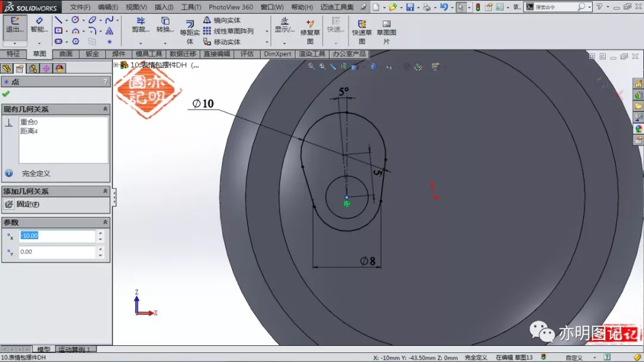Select the Circle sketch tool
Viewport: 644px width, 362px height.
click(x=75, y=20)
